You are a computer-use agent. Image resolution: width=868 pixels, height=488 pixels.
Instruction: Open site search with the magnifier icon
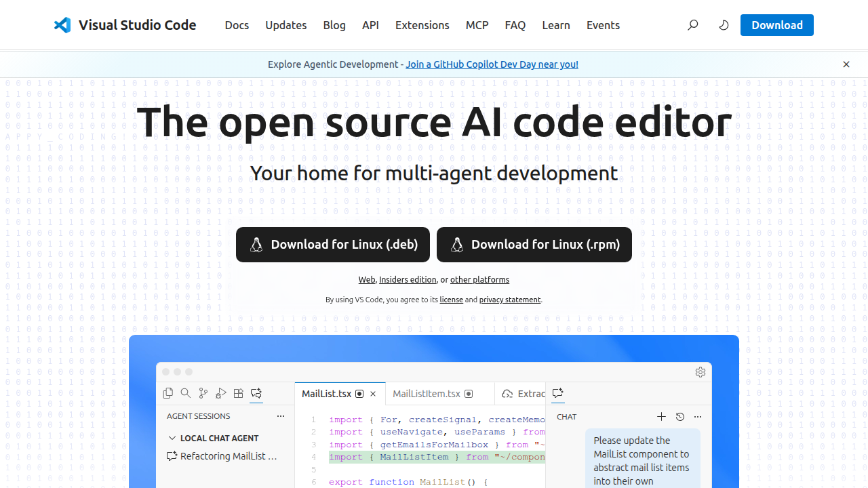[x=692, y=25]
